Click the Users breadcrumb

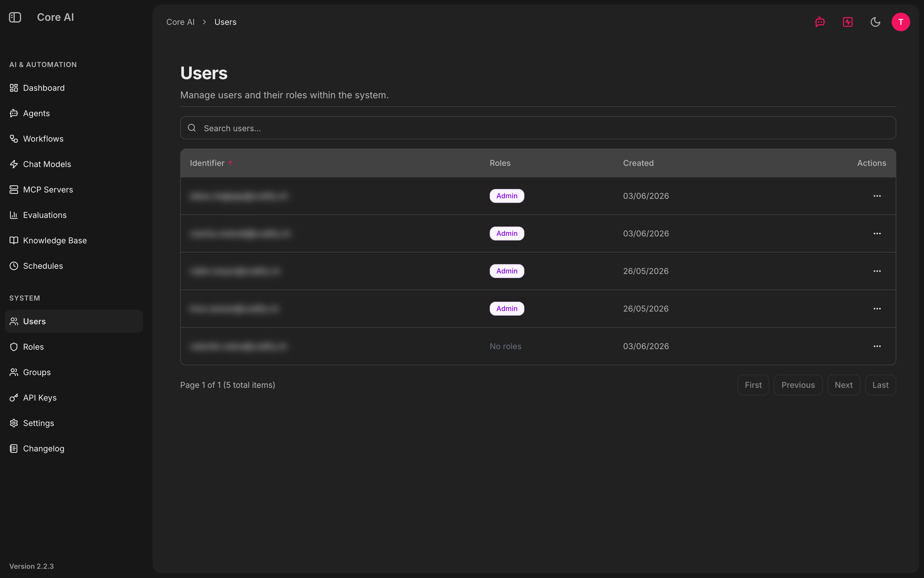pyautogui.click(x=225, y=22)
